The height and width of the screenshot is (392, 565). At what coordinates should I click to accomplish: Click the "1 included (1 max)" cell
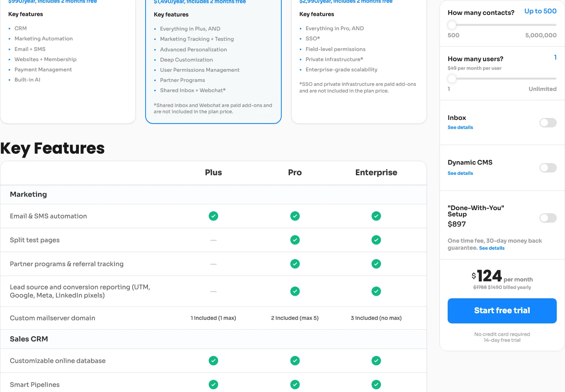[213, 318]
